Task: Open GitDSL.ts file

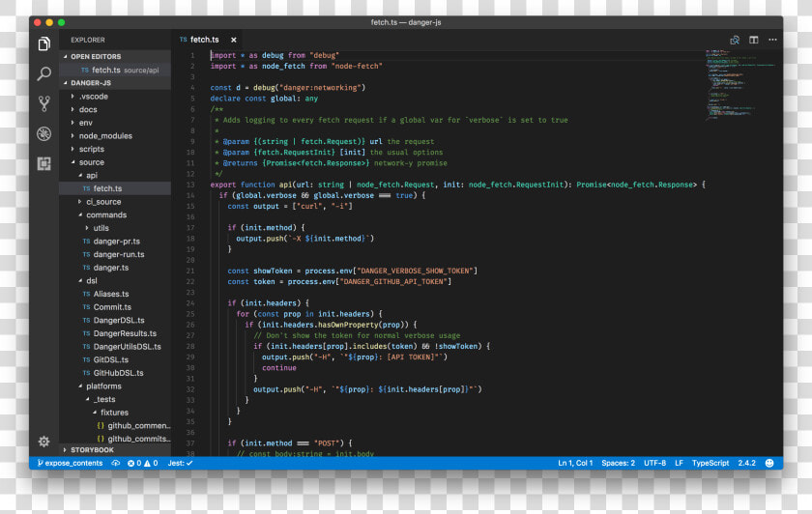Action: pos(115,359)
